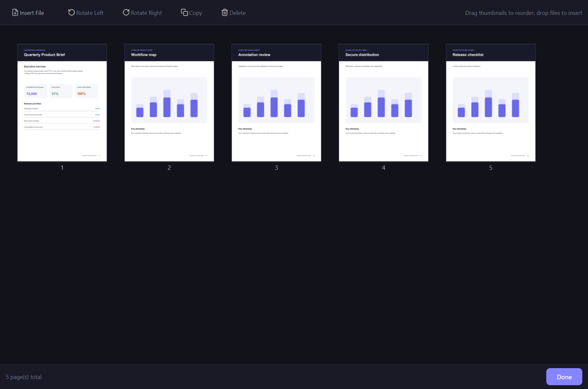Click the Rotate Left arrow icon

click(71, 12)
